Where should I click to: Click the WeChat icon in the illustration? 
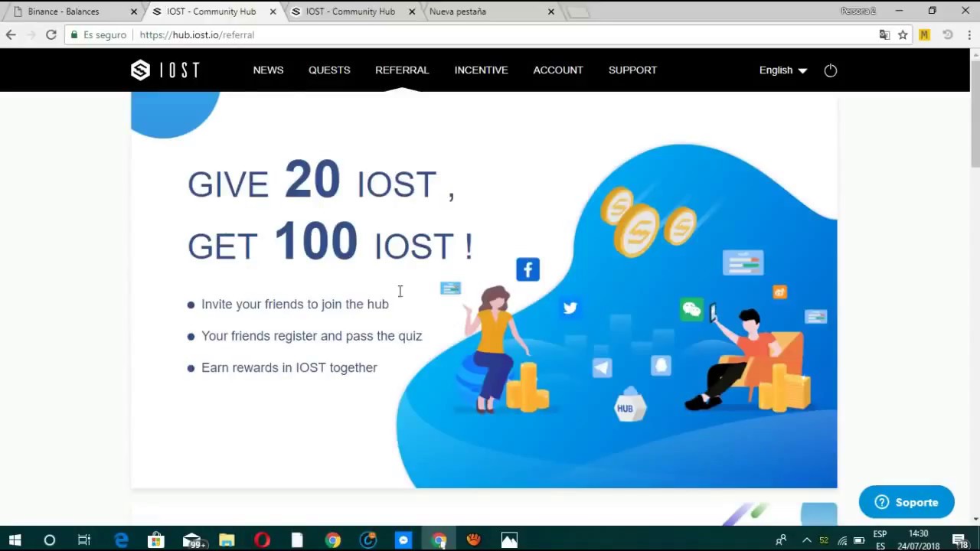(x=691, y=309)
